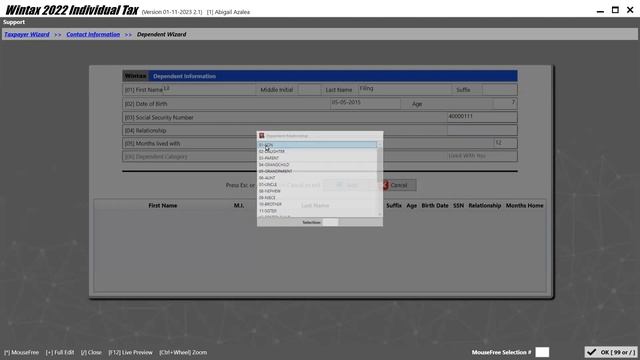Viewport: 640px width, 360px height.
Task: Click the Dependent Category field
Action: pyautogui.click(x=482, y=156)
